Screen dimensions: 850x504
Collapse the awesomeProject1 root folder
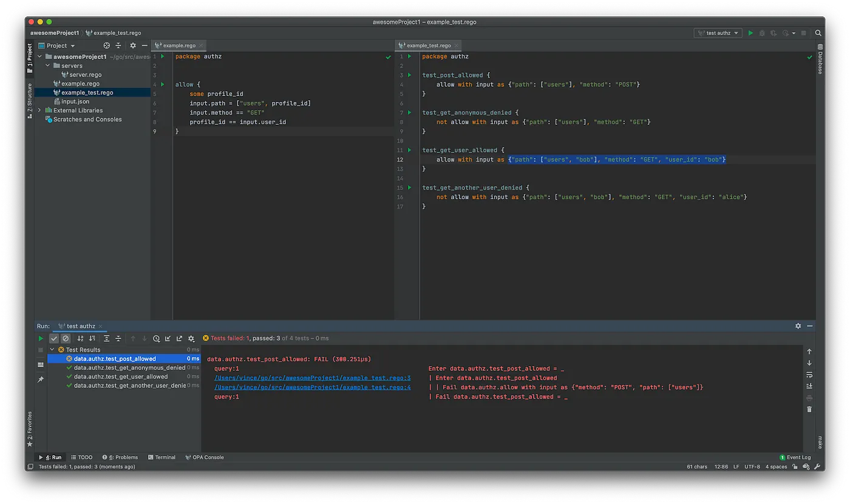coord(40,56)
